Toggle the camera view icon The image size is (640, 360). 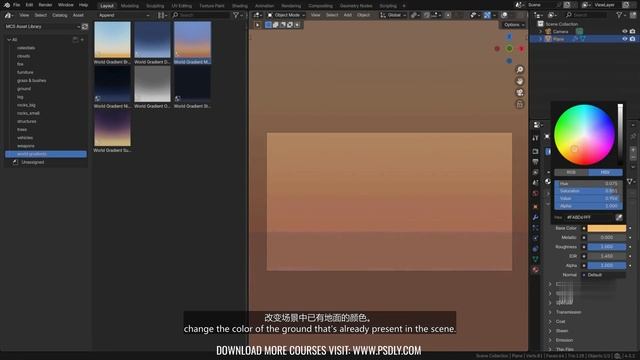pyautogui.click(x=520, y=93)
